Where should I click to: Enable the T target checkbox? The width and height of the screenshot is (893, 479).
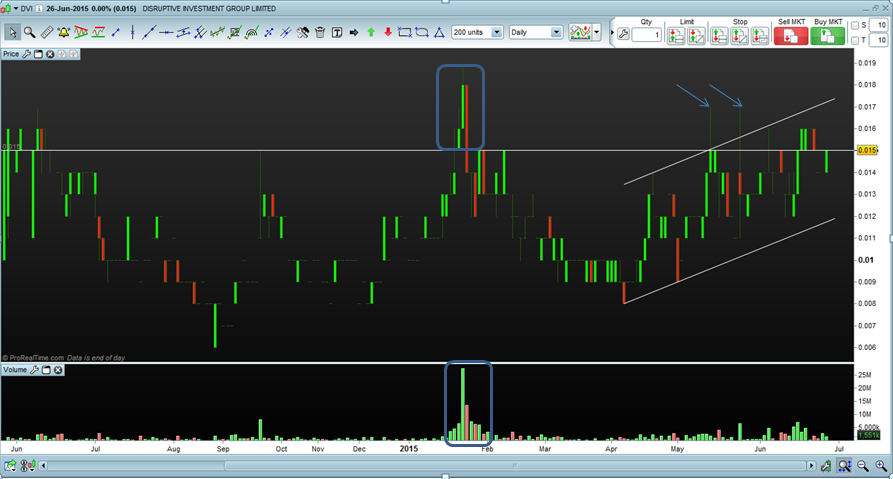[855, 40]
